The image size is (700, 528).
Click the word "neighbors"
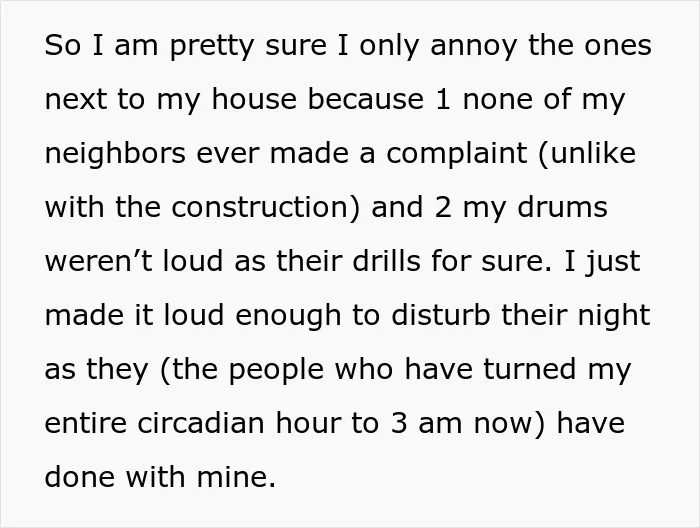tap(115, 154)
